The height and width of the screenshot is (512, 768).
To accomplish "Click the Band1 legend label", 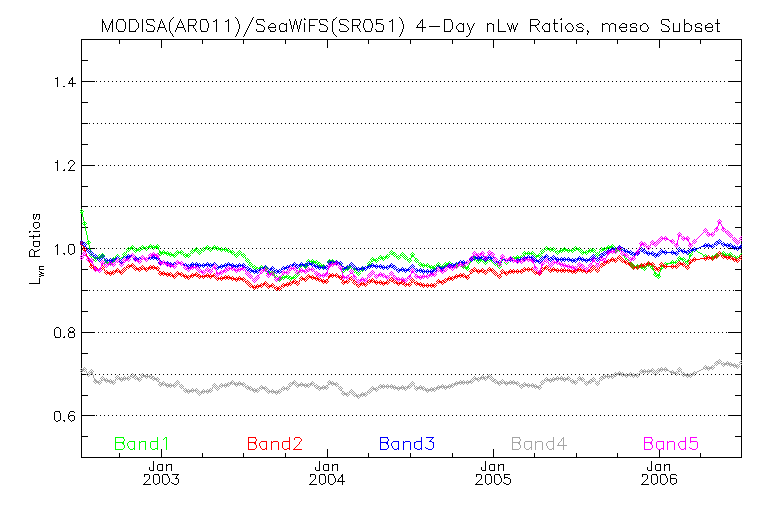I will tap(142, 444).
